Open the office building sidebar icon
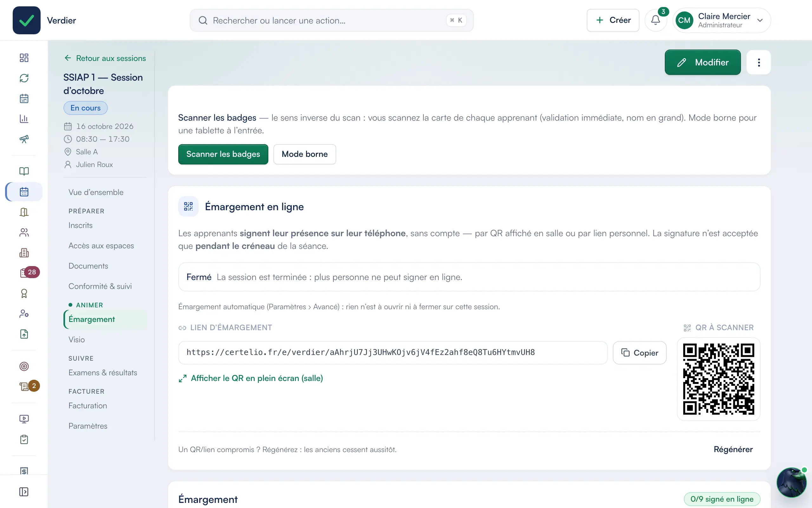The image size is (812, 508). point(24,253)
